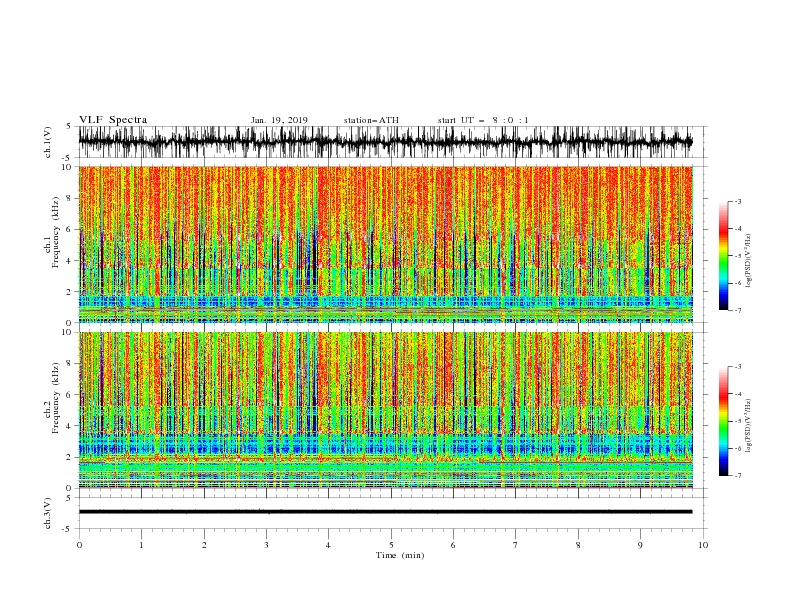Click the 'ch.3(V)' waveform axis label

point(48,513)
